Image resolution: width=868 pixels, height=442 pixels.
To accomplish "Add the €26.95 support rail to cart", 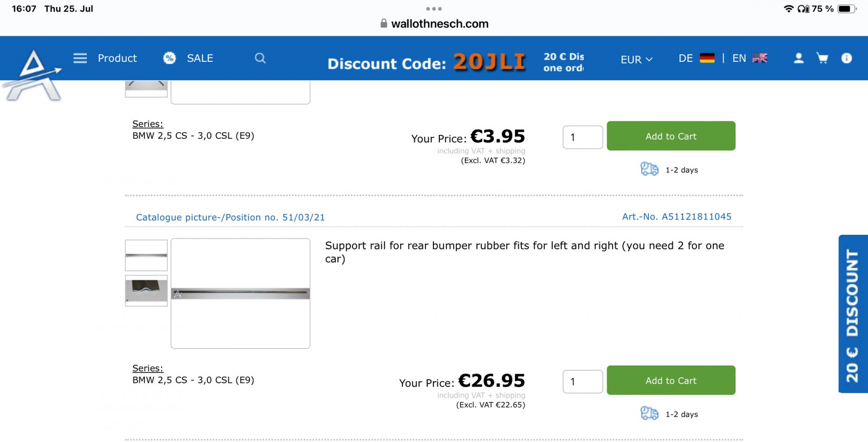I will 671,381.
